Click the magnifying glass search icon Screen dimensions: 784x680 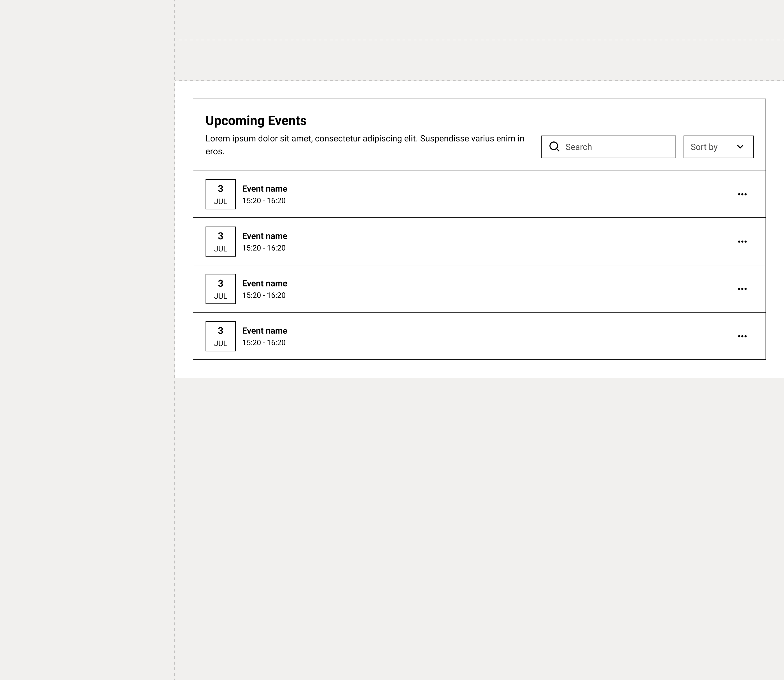click(x=554, y=146)
